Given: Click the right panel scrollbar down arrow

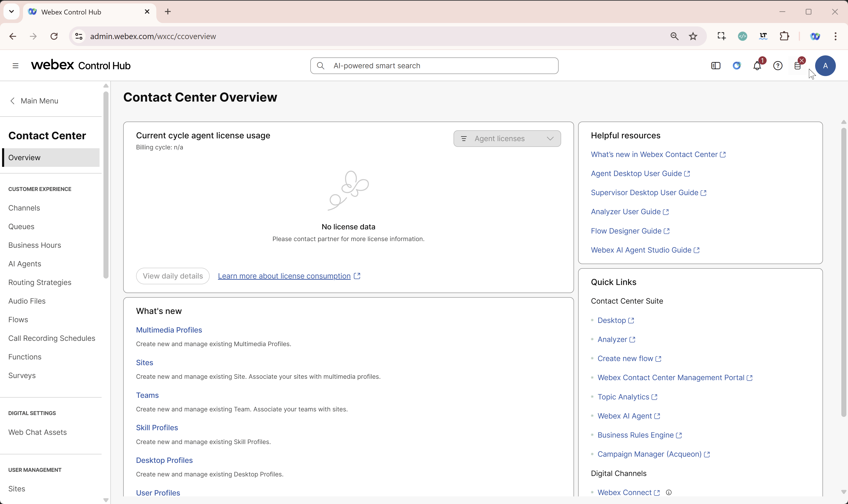Looking at the screenshot, I should pos(844,492).
